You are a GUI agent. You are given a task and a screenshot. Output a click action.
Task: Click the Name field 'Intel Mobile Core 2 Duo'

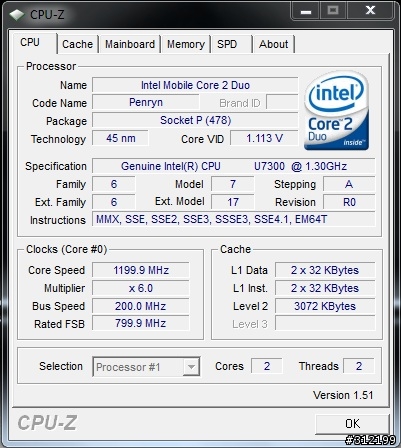(195, 85)
